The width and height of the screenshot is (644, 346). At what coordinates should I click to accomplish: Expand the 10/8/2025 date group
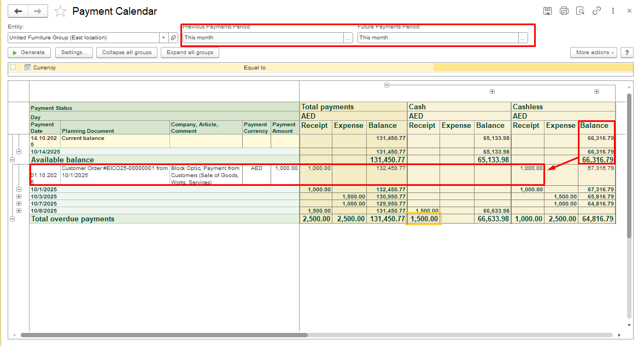(x=19, y=211)
